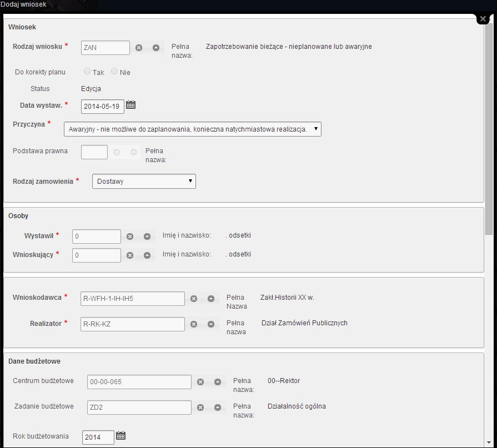
Task: Click the 'Dane budżetowe' section heading
Action: [x=34, y=361]
